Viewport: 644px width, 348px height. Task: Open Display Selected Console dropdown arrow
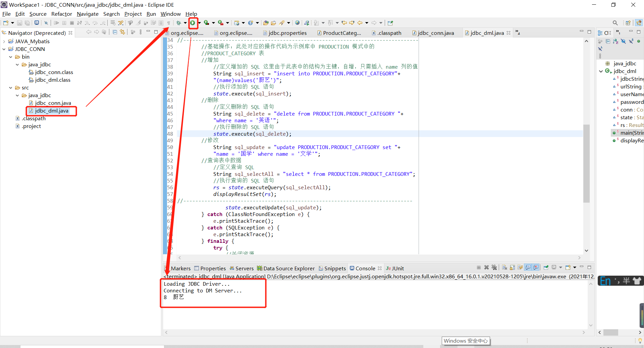pos(560,268)
